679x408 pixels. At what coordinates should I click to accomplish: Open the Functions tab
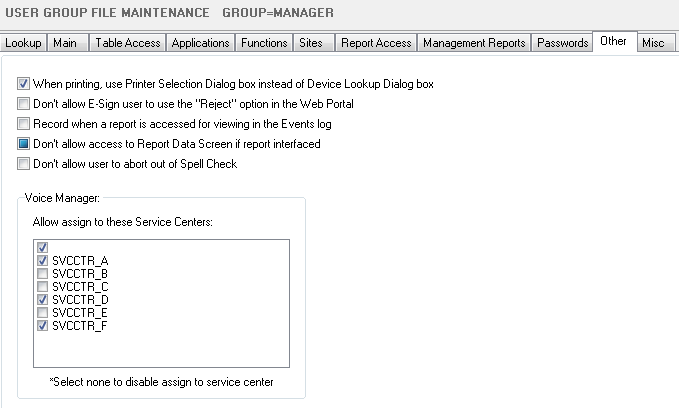[x=264, y=43]
